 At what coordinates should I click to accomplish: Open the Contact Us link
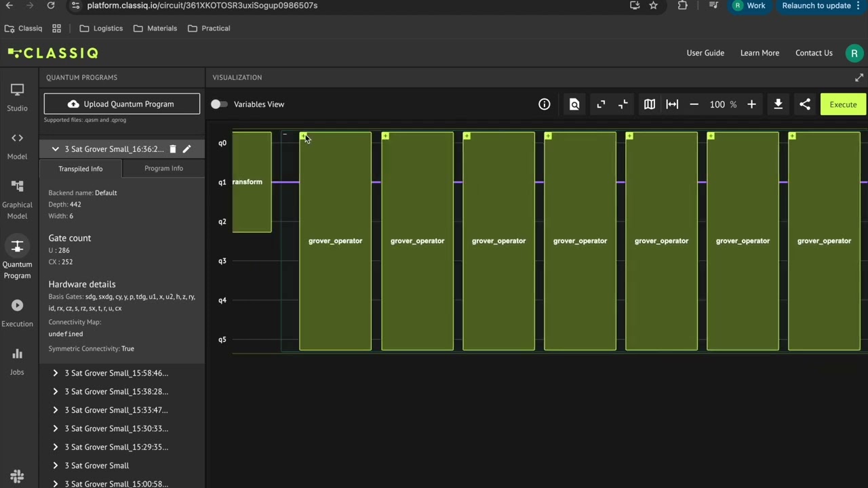[x=814, y=53]
